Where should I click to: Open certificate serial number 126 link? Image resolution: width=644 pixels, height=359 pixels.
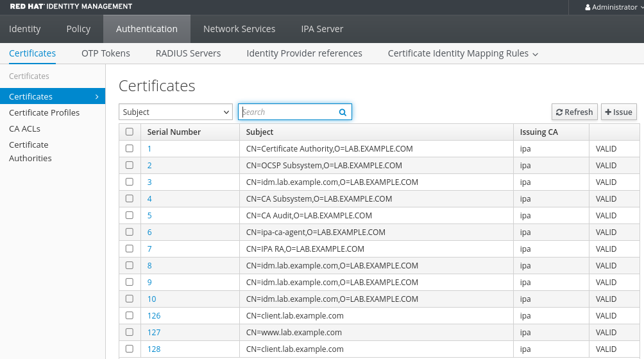point(154,315)
